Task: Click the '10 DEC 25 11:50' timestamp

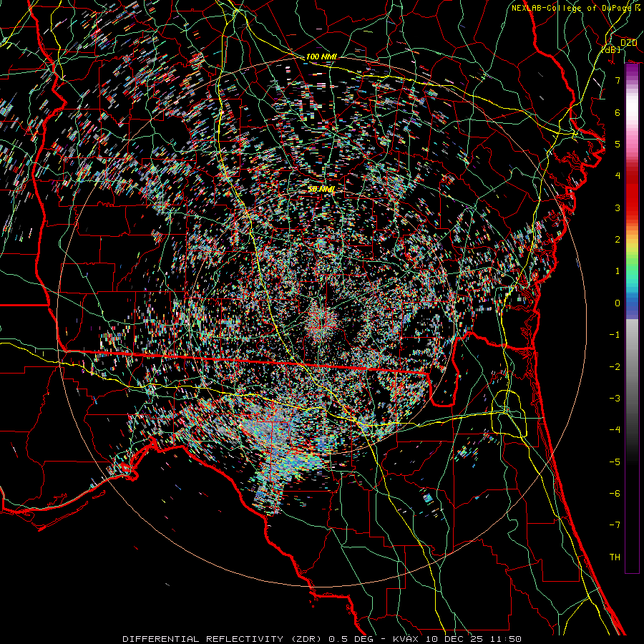Action: click(x=472, y=639)
